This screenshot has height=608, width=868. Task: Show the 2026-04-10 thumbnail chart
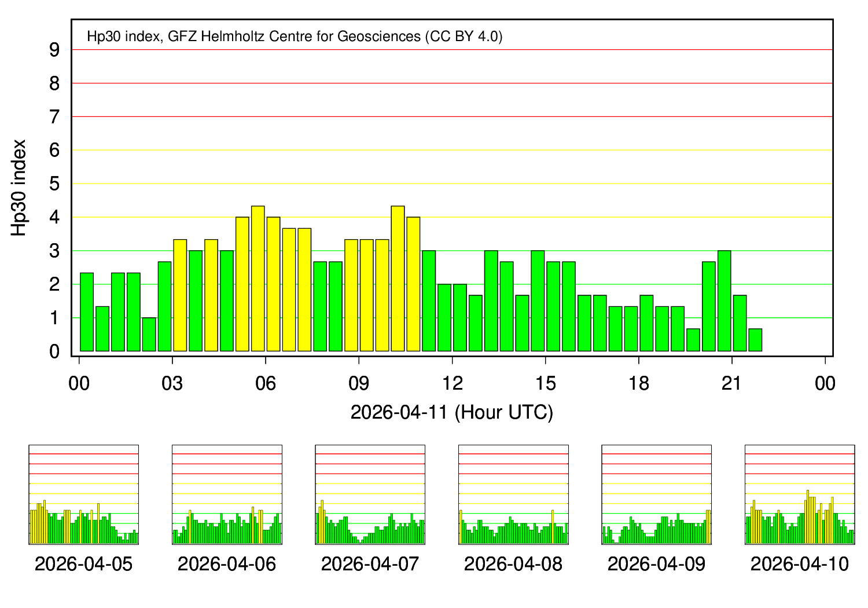[800, 495]
